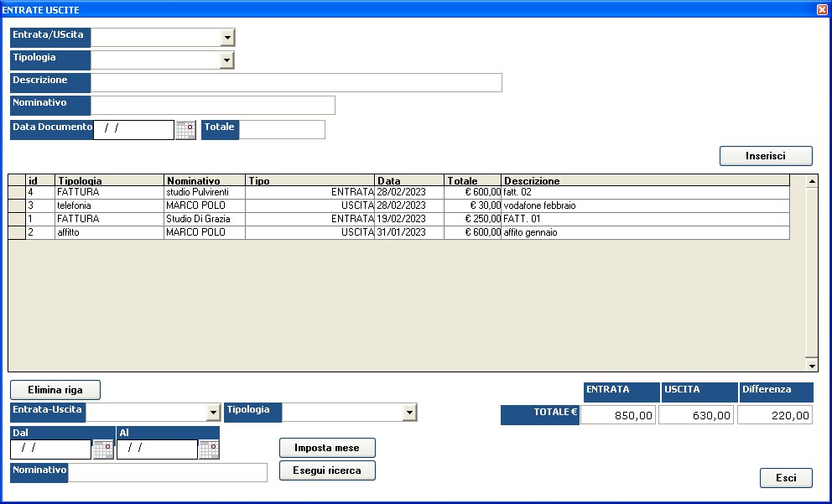
Task: Click the 'fatt. 02' description cell
Action: click(645, 193)
